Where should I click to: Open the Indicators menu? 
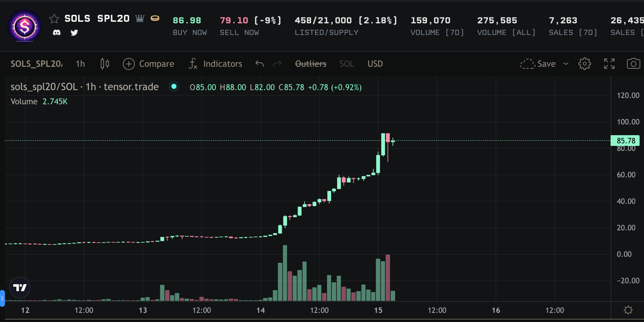(x=215, y=64)
